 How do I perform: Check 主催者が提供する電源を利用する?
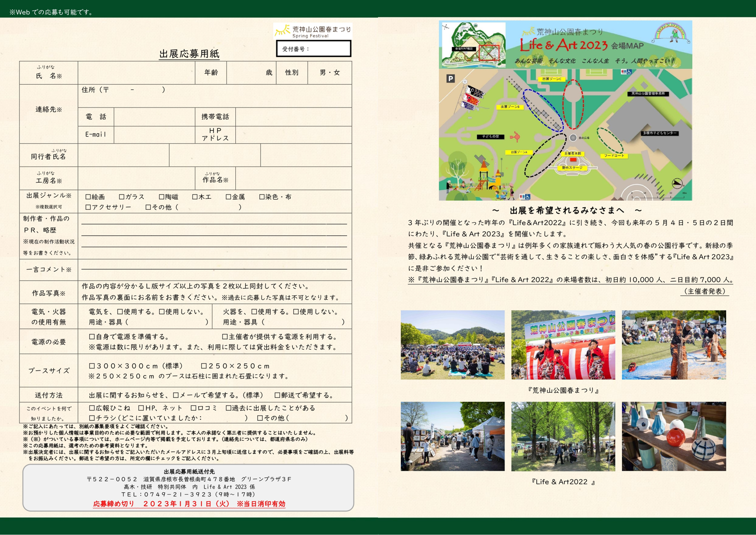(225, 337)
